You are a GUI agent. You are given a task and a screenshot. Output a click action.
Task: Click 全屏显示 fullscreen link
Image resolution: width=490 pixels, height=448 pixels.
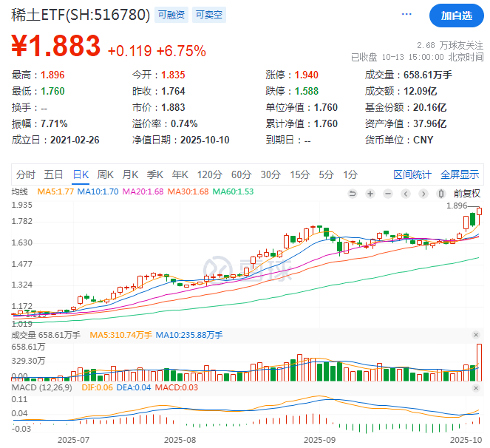460,174
